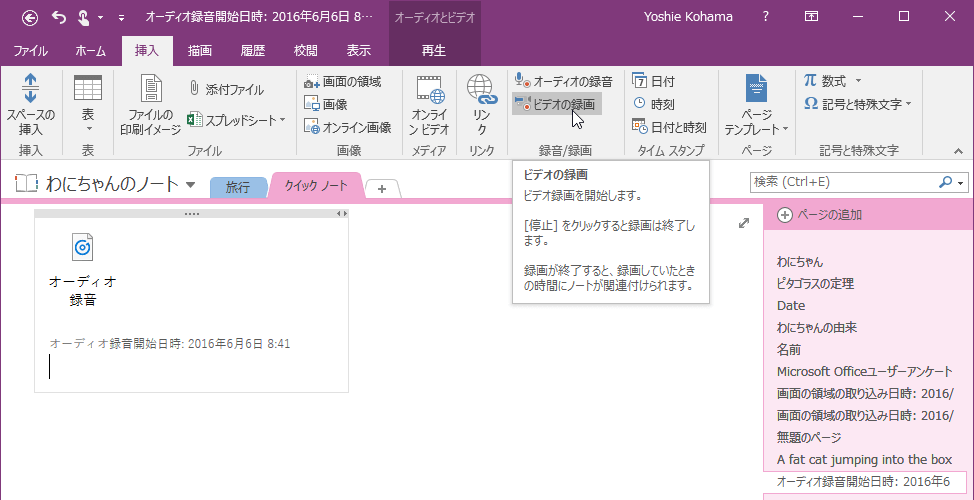Insert an オンライン画像 online picture
This screenshot has width=974, height=500.
(348, 127)
